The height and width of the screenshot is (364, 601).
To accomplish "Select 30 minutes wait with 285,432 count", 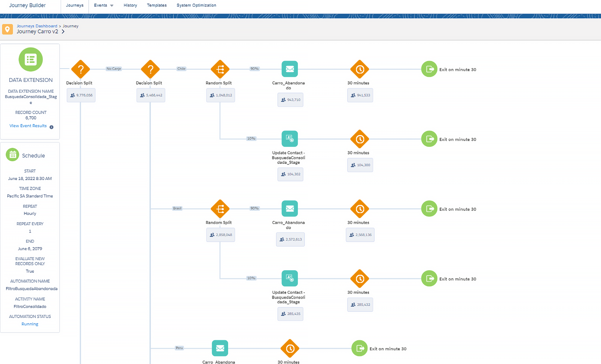I will coord(360,278).
